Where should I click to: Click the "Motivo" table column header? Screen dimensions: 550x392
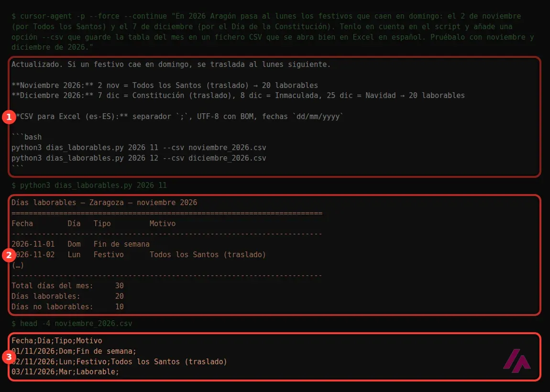tap(163, 224)
